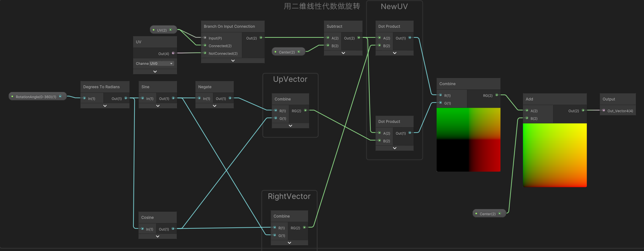This screenshot has height=251, width=644.
Task: Select the RotationAngle(0-360)(1) property node
Action: (37, 96)
